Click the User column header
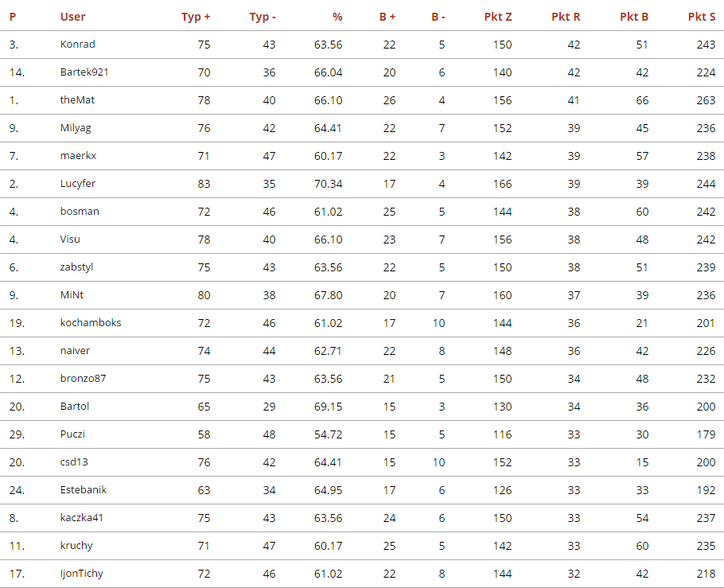Viewport: 724px width, 588px height. pos(72,17)
